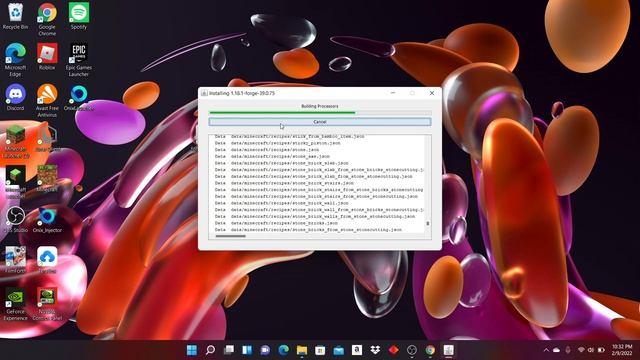This screenshot has height=360, width=640.
Task: Open the Amazon taskbar icon
Action: coord(357,350)
